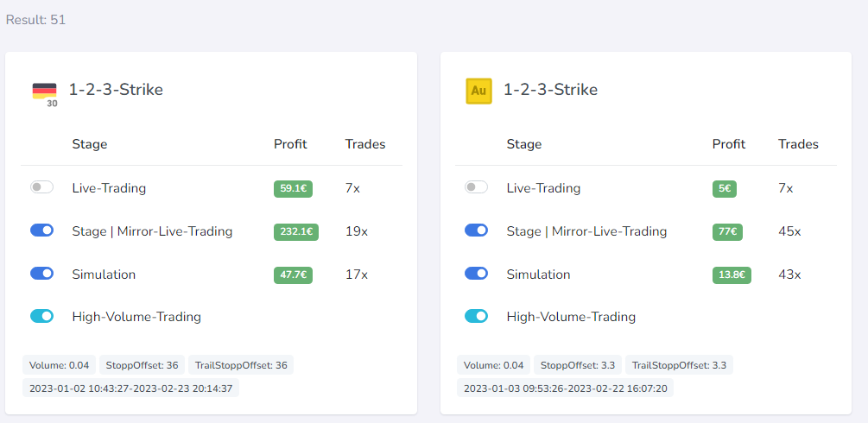This screenshot has height=423, width=868.
Task: Click the 59.1€ profit badge
Action: coord(294,189)
